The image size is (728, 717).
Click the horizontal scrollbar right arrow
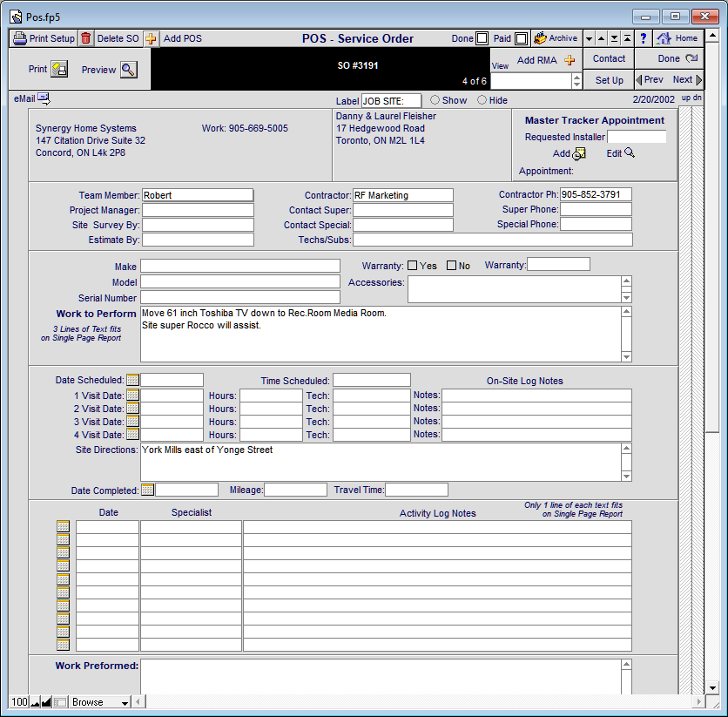click(x=698, y=701)
